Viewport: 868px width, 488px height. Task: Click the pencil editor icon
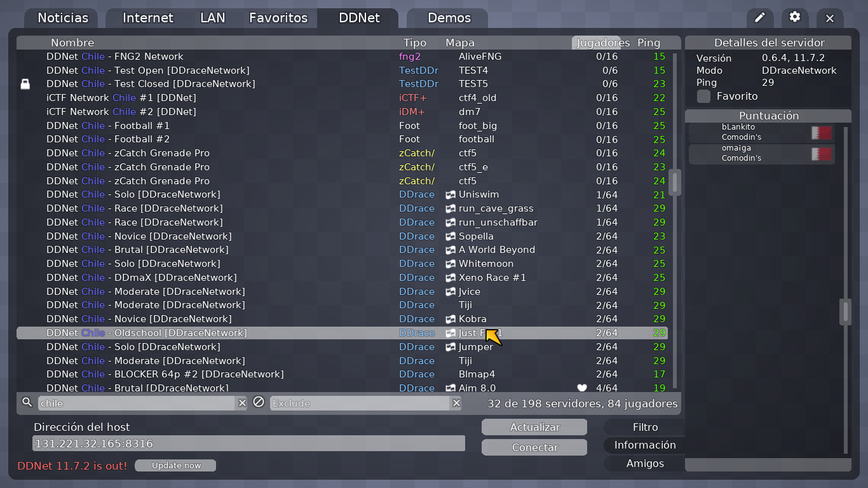(x=760, y=18)
